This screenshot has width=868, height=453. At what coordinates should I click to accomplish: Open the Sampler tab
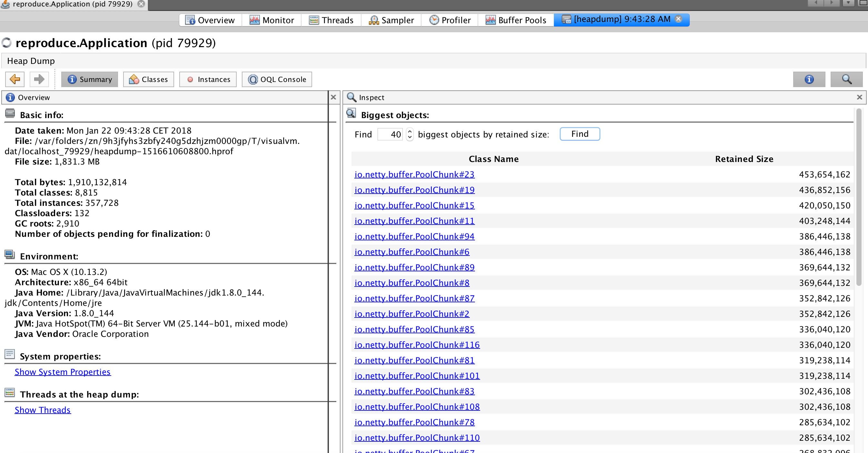pyautogui.click(x=391, y=20)
